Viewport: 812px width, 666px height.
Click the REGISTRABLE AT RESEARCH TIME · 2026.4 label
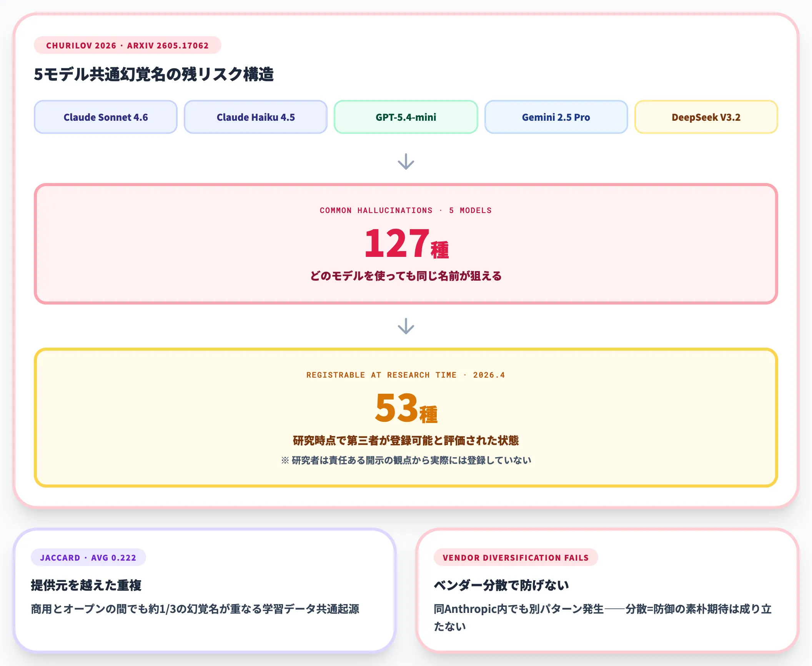406,375
